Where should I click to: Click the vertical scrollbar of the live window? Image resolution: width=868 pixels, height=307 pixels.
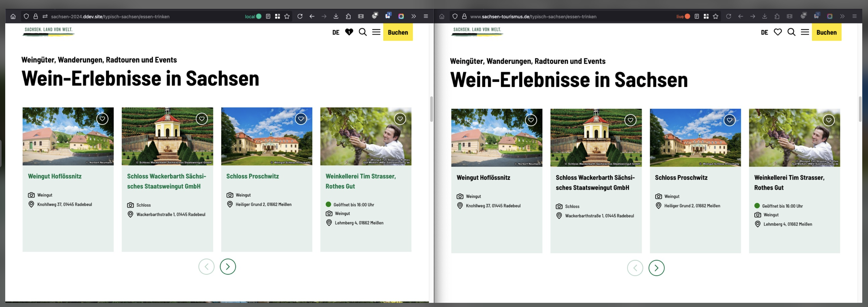(x=860, y=109)
